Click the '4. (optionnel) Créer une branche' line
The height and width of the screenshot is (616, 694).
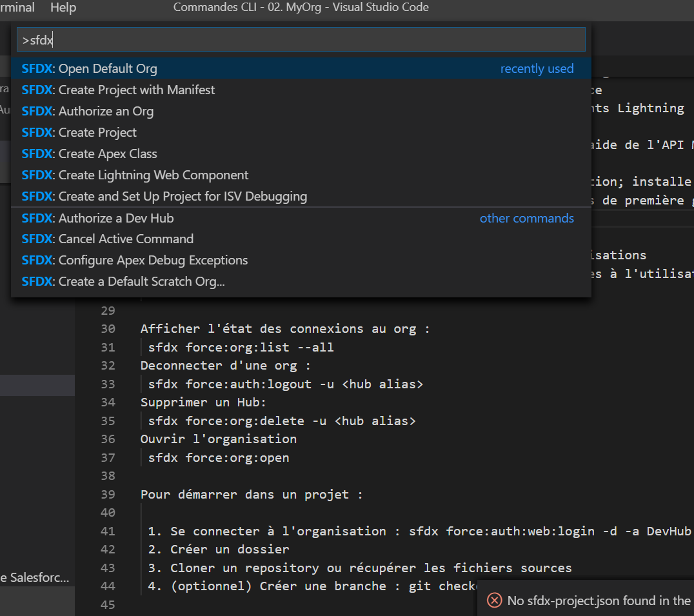(x=312, y=586)
